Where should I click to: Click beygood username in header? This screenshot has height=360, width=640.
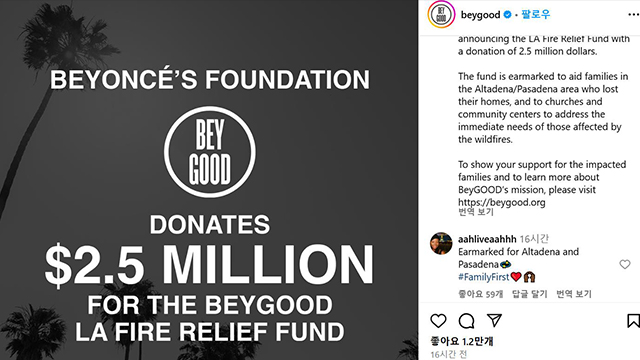pyautogui.click(x=480, y=15)
